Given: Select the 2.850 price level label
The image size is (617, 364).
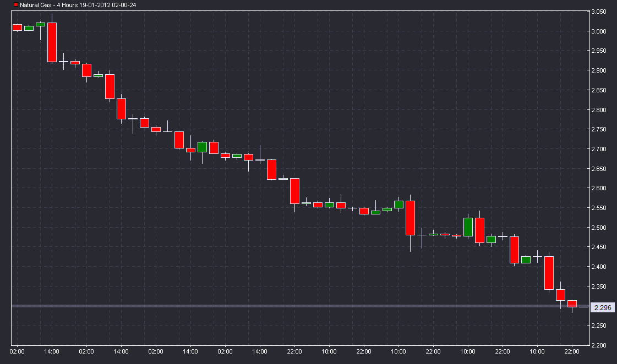Looking at the screenshot, I should (x=599, y=90).
